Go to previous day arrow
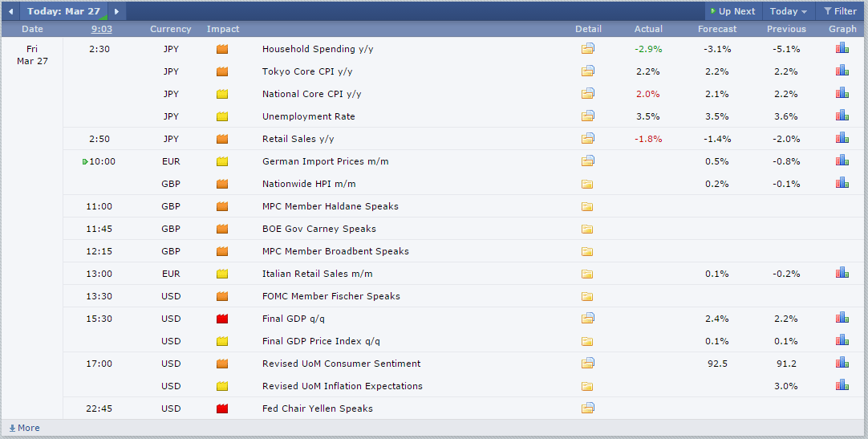The width and height of the screenshot is (868, 439). point(10,11)
